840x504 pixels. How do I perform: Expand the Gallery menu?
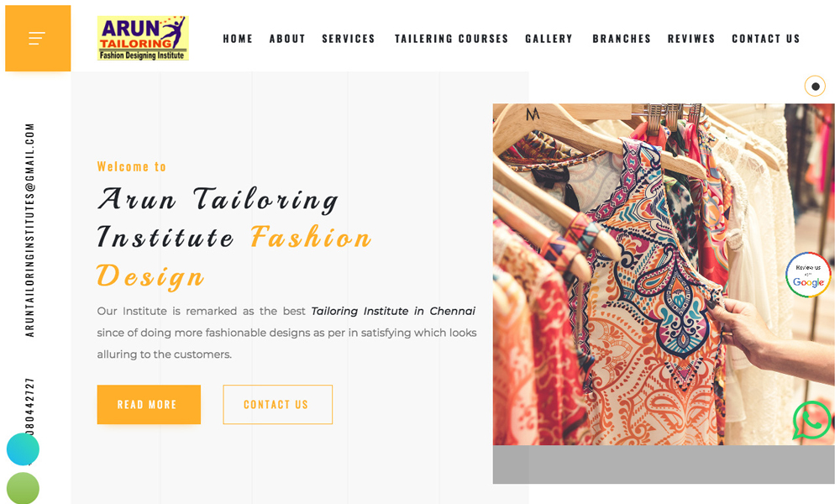click(x=549, y=39)
